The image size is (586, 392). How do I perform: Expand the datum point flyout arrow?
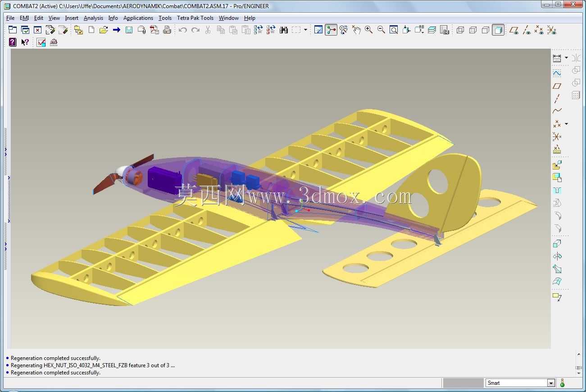click(566, 123)
